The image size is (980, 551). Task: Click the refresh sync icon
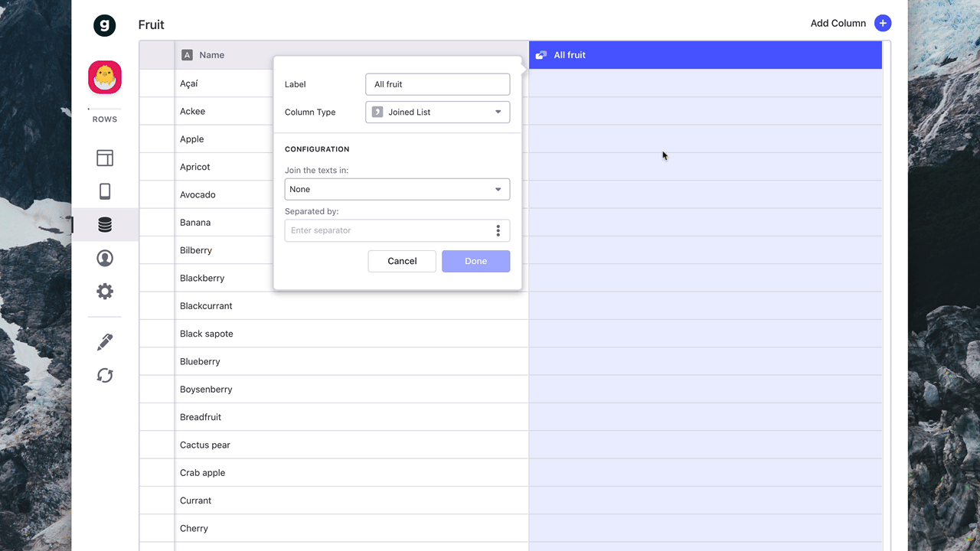105,376
